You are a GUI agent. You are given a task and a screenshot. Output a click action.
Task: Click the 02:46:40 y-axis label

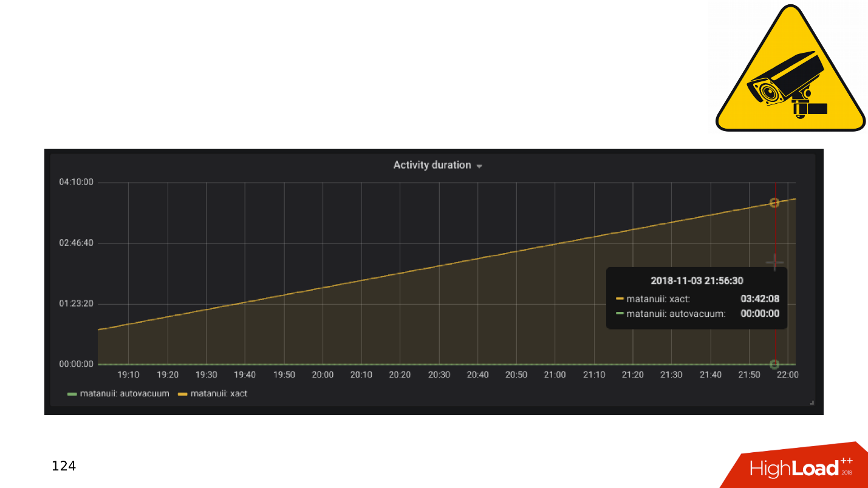pyautogui.click(x=76, y=243)
